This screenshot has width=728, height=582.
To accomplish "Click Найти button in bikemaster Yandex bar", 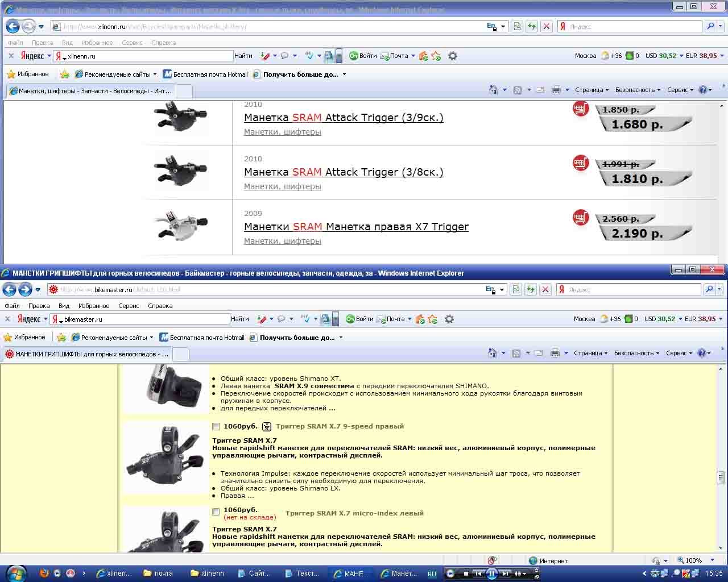I will 240,319.
